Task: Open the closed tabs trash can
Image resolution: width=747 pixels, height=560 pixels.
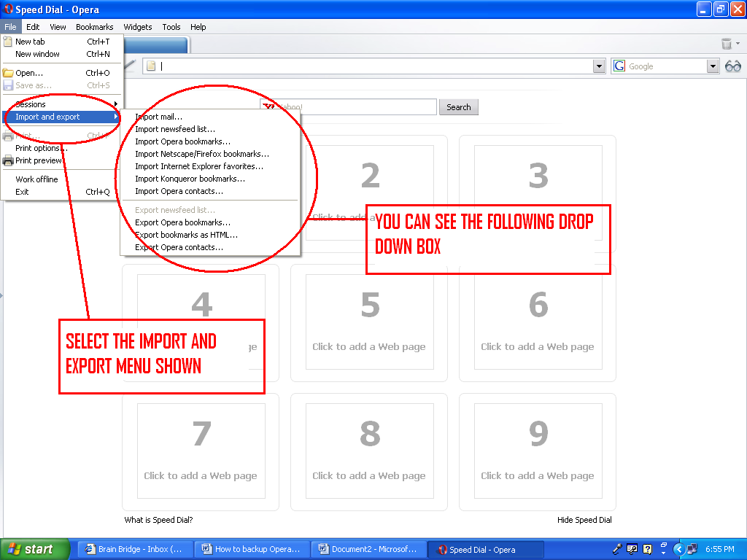Action: 727,44
